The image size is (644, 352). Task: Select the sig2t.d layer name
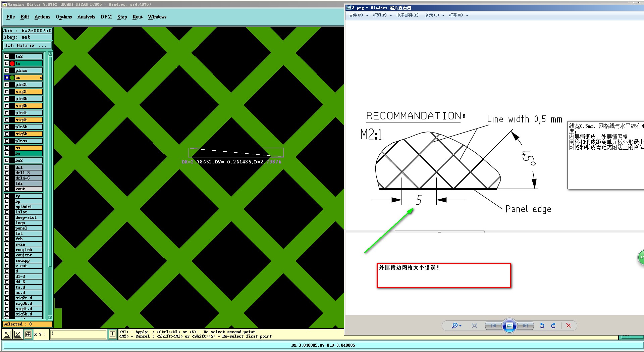pos(29,298)
